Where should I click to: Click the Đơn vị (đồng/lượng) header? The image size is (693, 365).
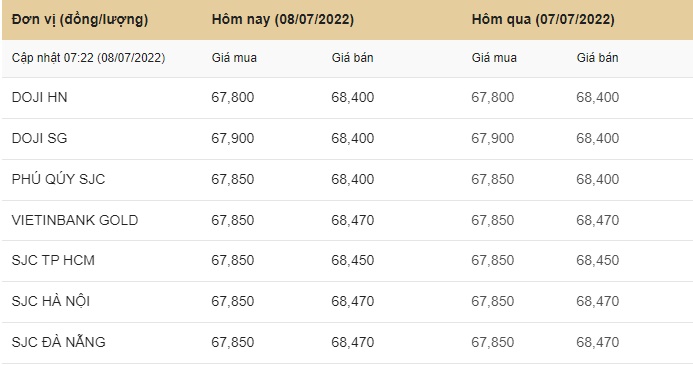[x=80, y=19]
